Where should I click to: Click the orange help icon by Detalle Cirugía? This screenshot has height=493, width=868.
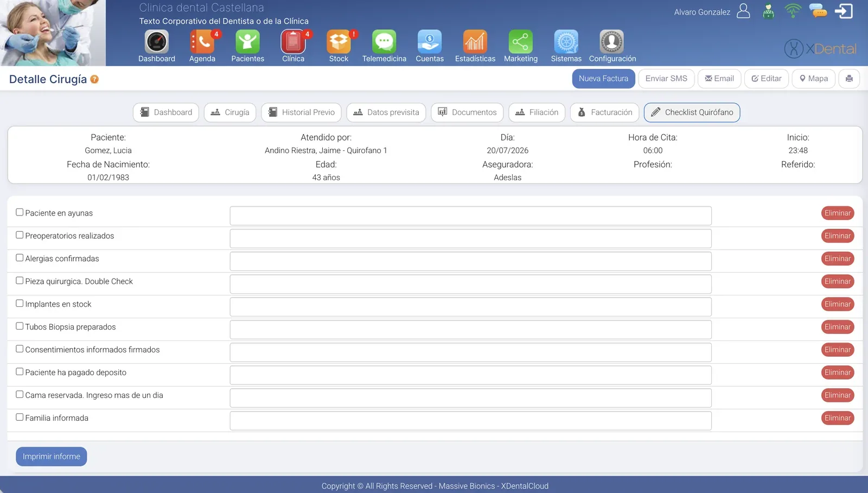click(94, 79)
